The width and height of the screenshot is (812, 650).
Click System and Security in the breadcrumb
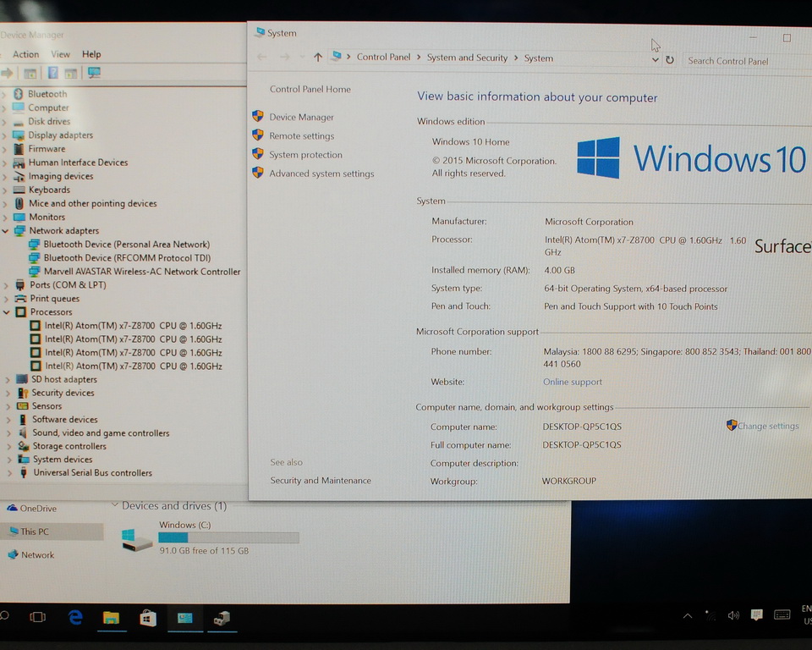click(x=467, y=58)
